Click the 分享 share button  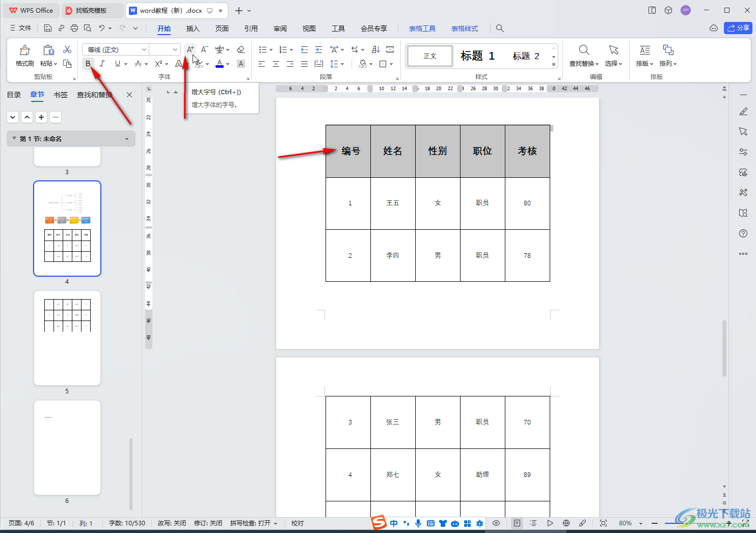click(738, 28)
